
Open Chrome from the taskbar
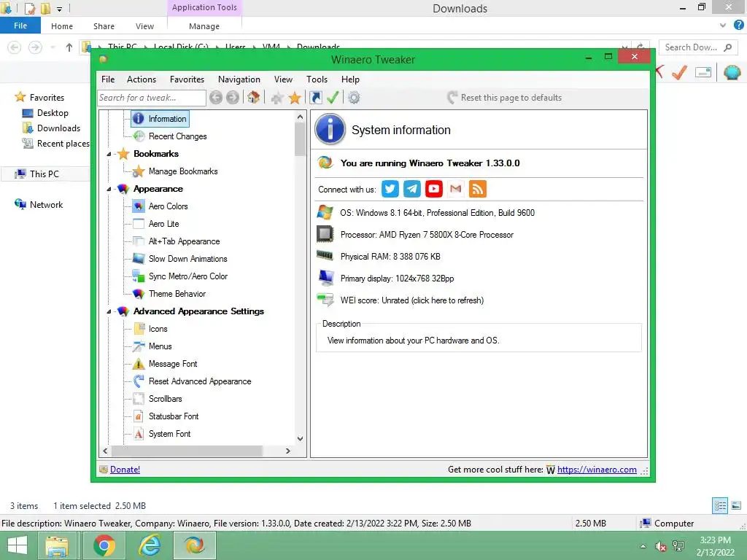pyautogui.click(x=104, y=545)
